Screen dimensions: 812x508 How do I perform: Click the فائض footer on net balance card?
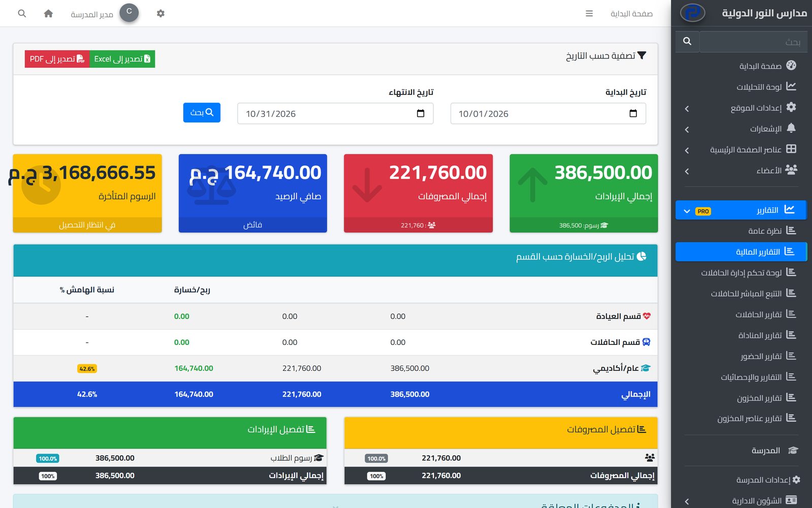click(253, 225)
